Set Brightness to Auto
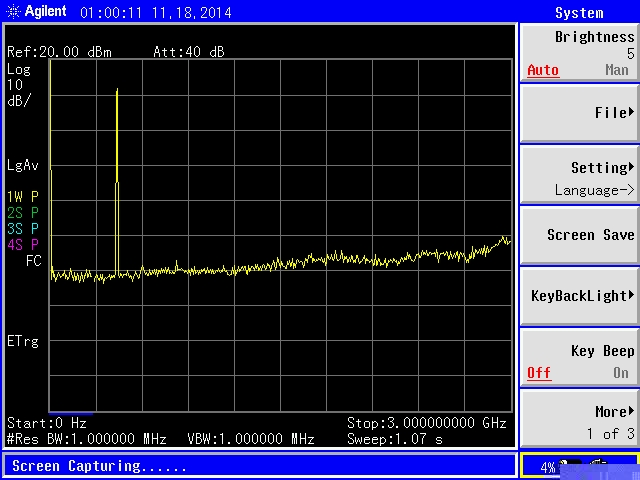Viewport: 640px width, 480px height. click(543, 70)
